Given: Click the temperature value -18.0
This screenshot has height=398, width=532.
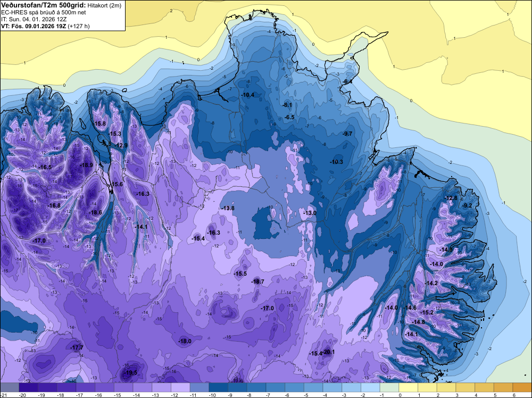Looking at the screenshot, I should click(x=185, y=342).
